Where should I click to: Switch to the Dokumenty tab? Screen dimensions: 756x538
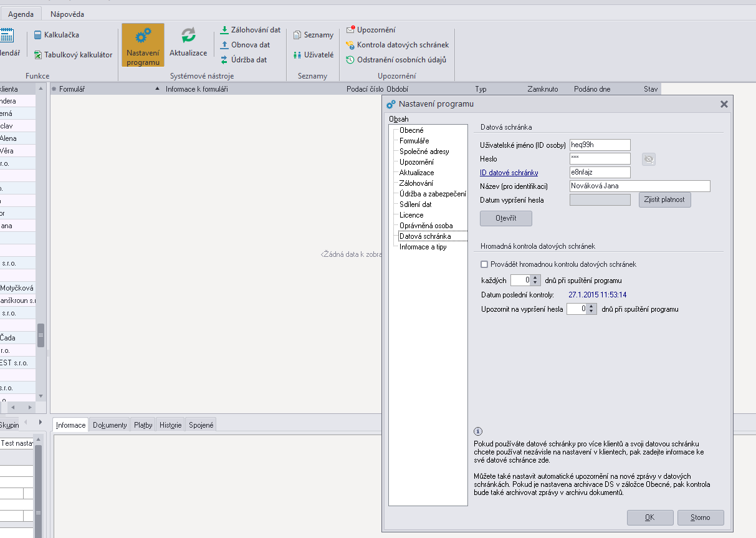(110, 425)
